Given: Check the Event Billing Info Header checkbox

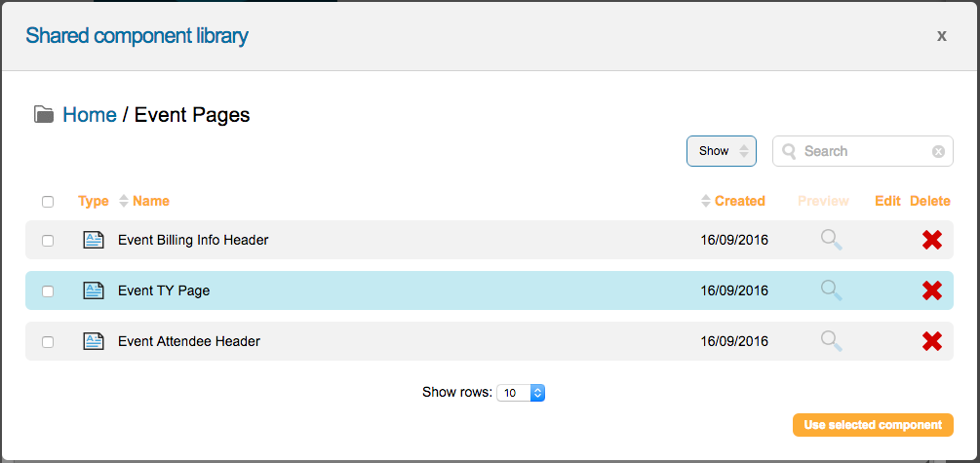Looking at the screenshot, I should pyautogui.click(x=48, y=241).
